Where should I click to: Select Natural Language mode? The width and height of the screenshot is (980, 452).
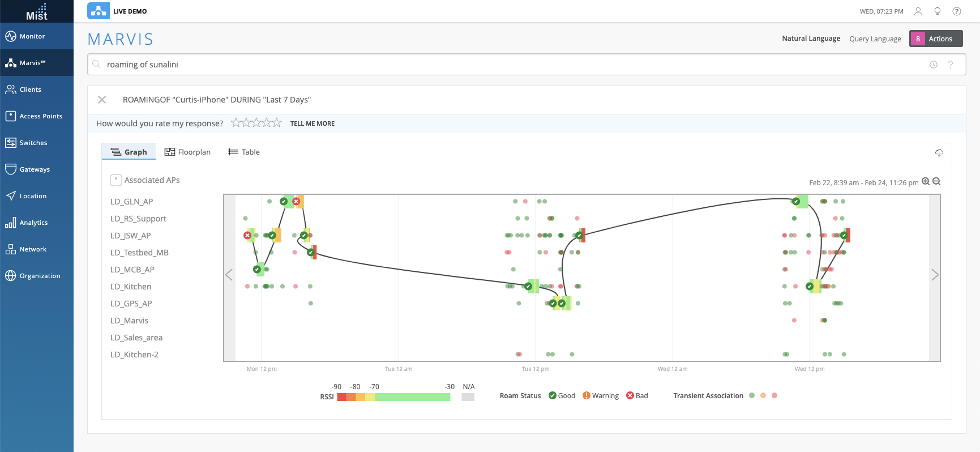pyautogui.click(x=811, y=39)
